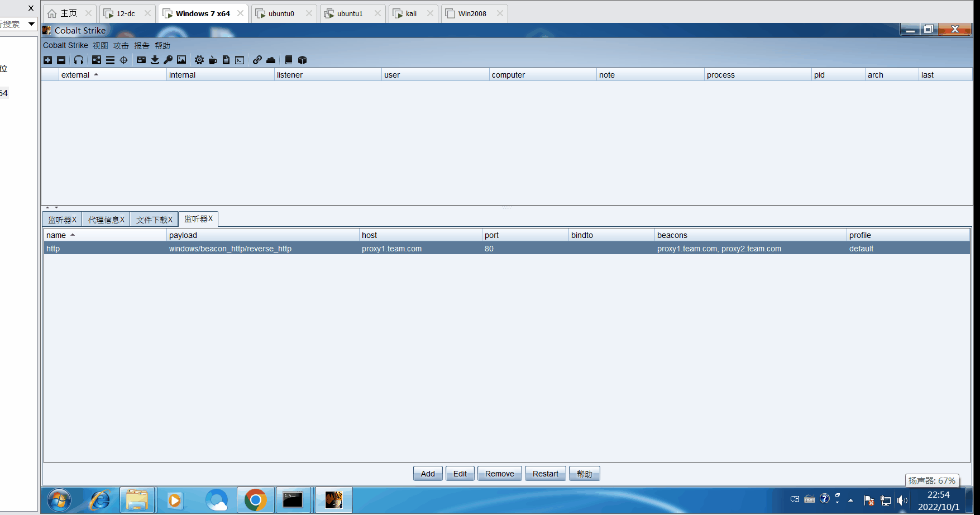This screenshot has height=515, width=980.
Task: Click the coffee cup Java applet icon
Action: [213, 60]
